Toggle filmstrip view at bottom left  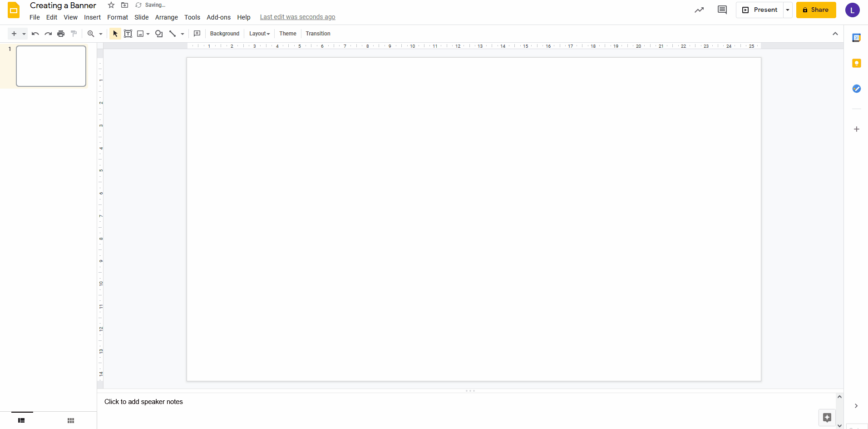coord(21,420)
